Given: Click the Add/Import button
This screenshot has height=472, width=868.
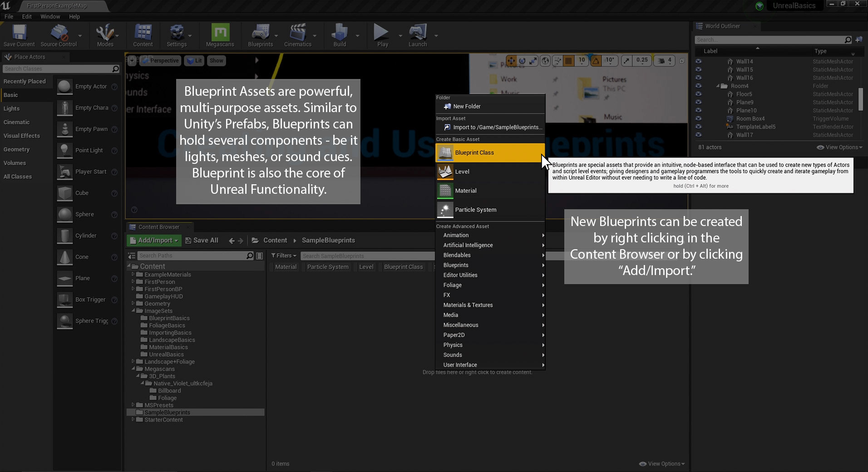Looking at the screenshot, I should (x=154, y=240).
